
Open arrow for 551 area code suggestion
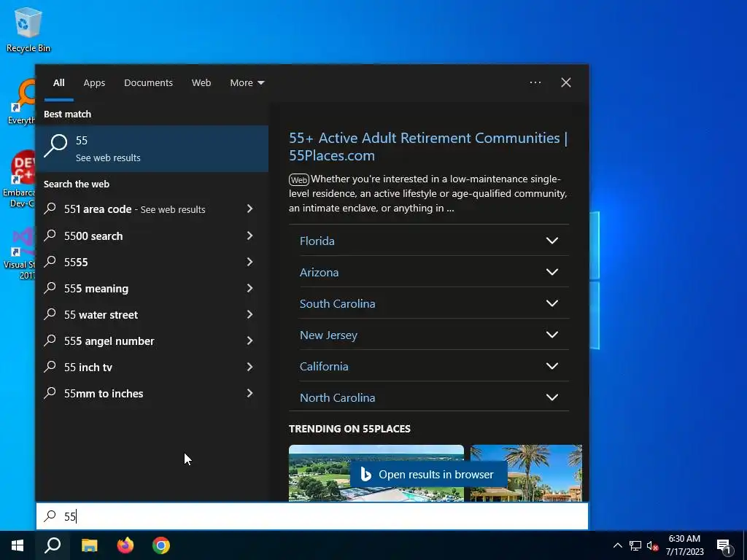[x=249, y=209]
